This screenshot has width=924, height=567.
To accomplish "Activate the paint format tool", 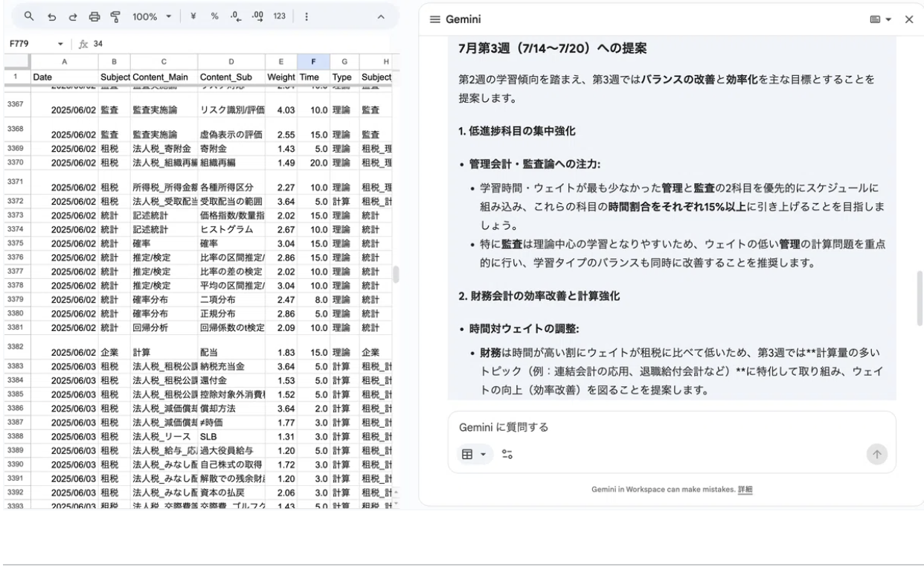I will (x=116, y=16).
